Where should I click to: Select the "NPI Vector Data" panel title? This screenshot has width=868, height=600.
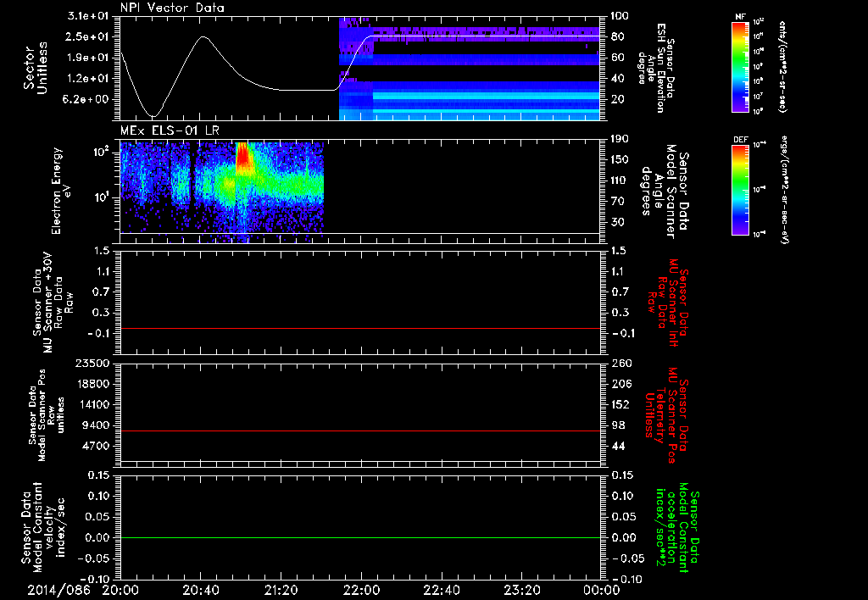coord(172,8)
